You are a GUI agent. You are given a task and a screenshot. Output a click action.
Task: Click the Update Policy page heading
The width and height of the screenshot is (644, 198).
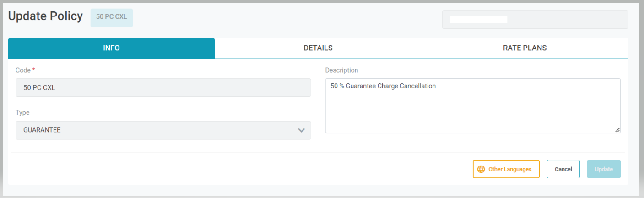tap(46, 16)
